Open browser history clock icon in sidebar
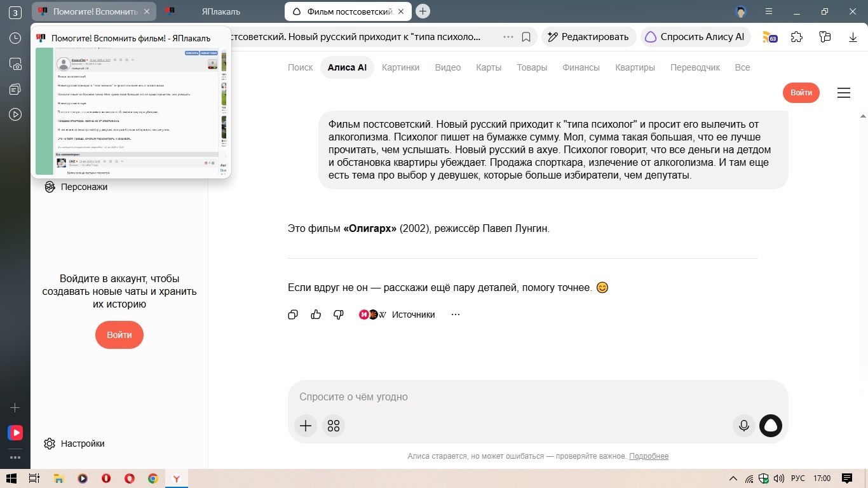This screenshot has height=488, width=868. 15,38
